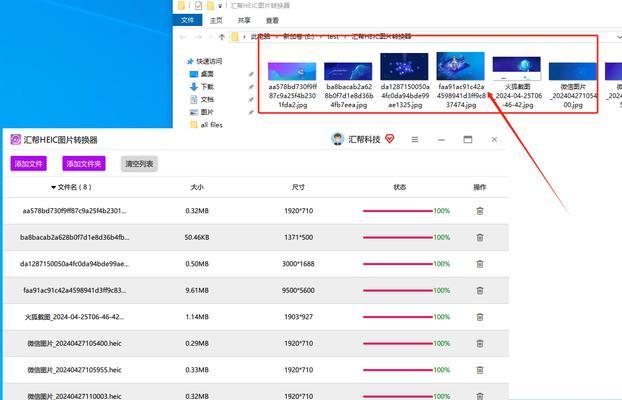Click file name aa578bd730f9ff87c9a25f4b2301...
Viewport: 622px width, 400px height.
coord(74,211)
